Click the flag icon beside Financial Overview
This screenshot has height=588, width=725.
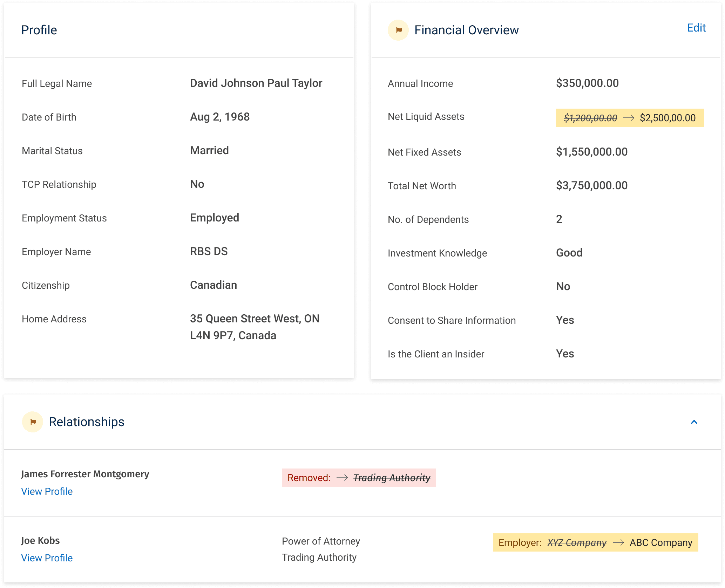(x=398, y=30)
